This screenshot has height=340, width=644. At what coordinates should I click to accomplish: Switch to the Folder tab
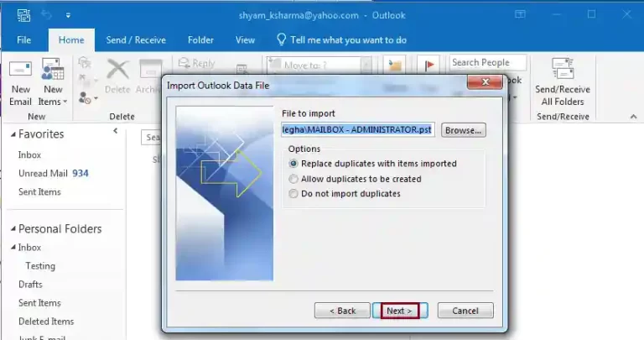(x=200, y=40)
